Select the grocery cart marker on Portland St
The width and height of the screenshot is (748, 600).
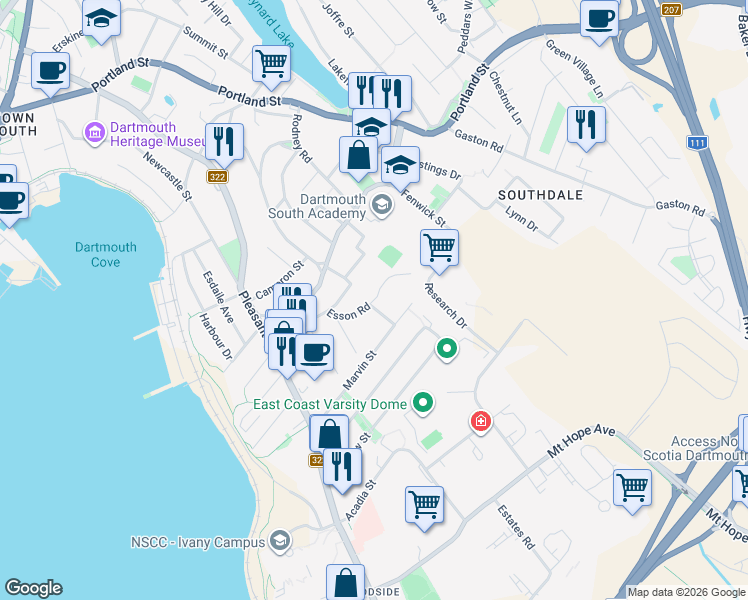point(271,67)
